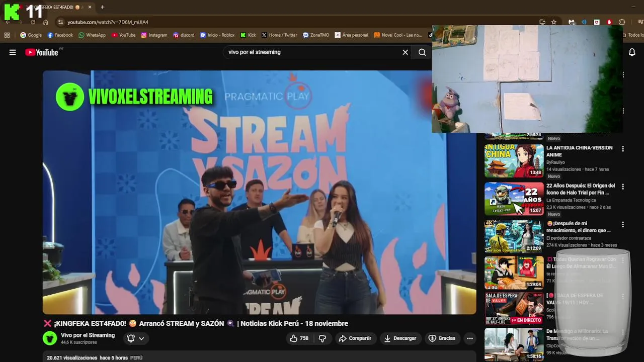Open options for 22 Años Después video
Image resolution: width=644 pixels, height=362 pixels.
pyautogui.click(x=623, y=187)
